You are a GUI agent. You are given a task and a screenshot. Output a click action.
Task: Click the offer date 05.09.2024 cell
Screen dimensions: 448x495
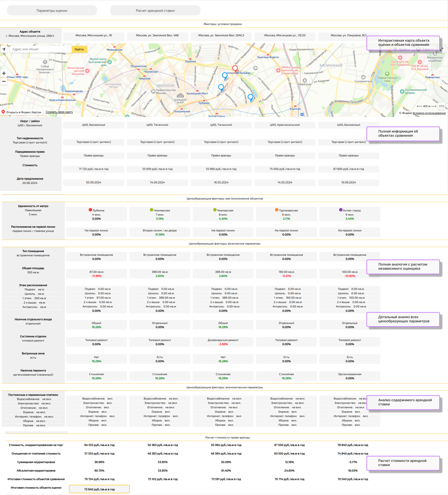coord(94,182)
